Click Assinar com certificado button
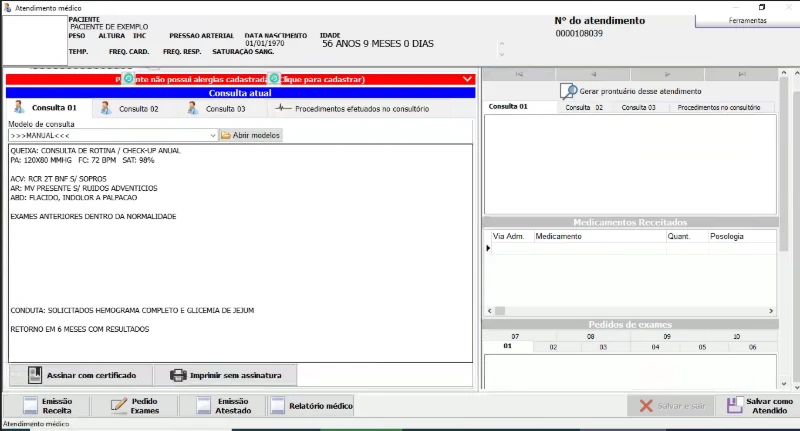The height and width of the screenshot is (431, 800). coord(81,375)
